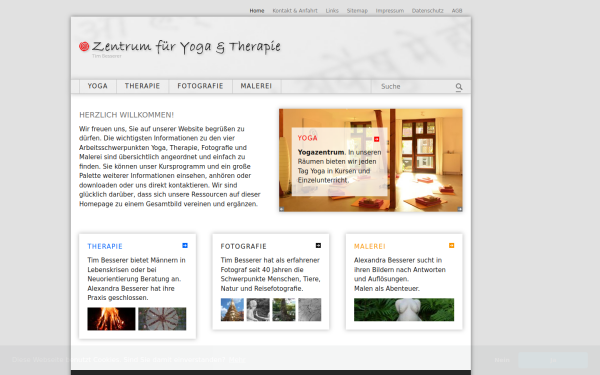This screenshot has width=600, height=375.
Task: Click the orange arrow icon in the Malerei card
Action: [x=451, y=245]
